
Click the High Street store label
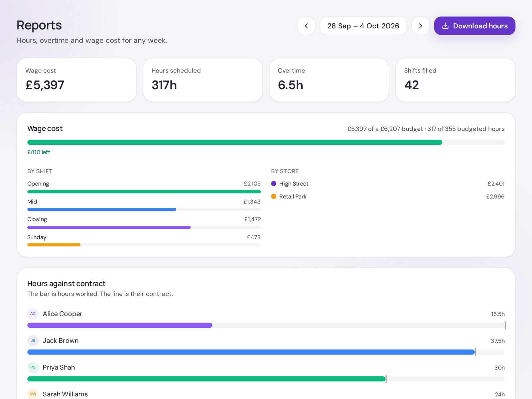[294, 184]
